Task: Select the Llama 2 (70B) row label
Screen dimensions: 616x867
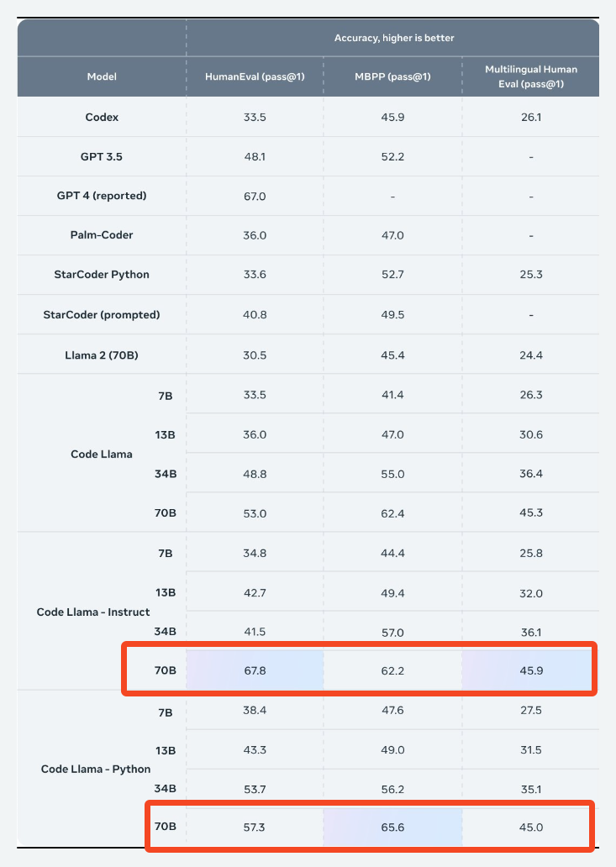Action: [102, 355]
